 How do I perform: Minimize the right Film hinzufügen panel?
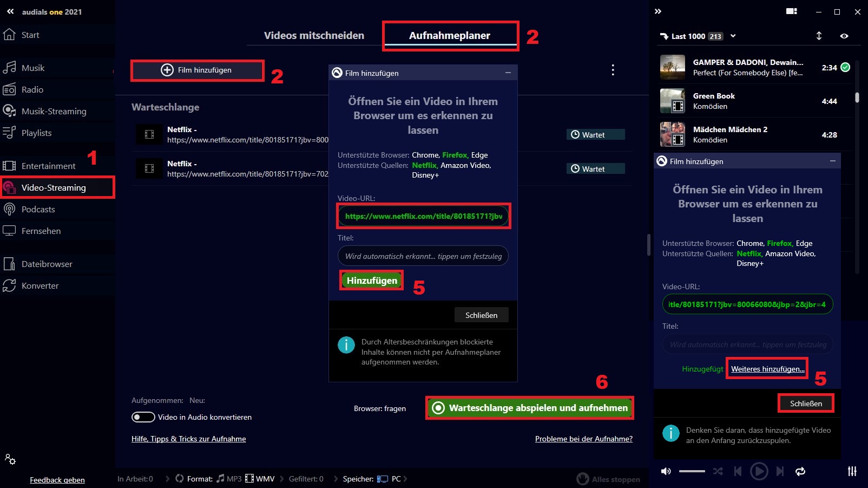pos(833,161)
